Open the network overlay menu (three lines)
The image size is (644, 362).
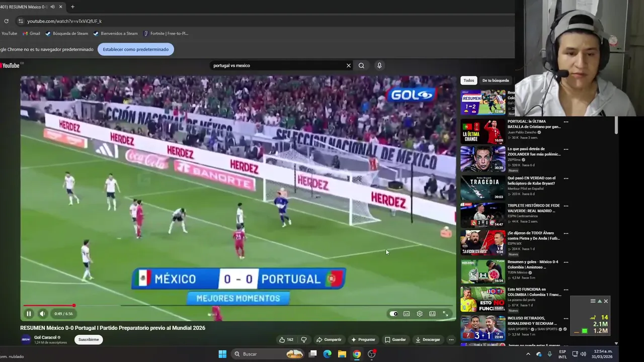point(593,301)
